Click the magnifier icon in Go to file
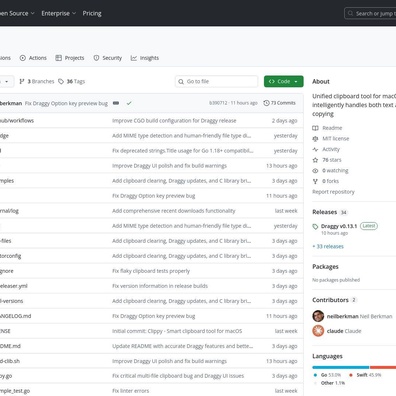Viewport: 396px width, 396px height. (x=181, y=81)
